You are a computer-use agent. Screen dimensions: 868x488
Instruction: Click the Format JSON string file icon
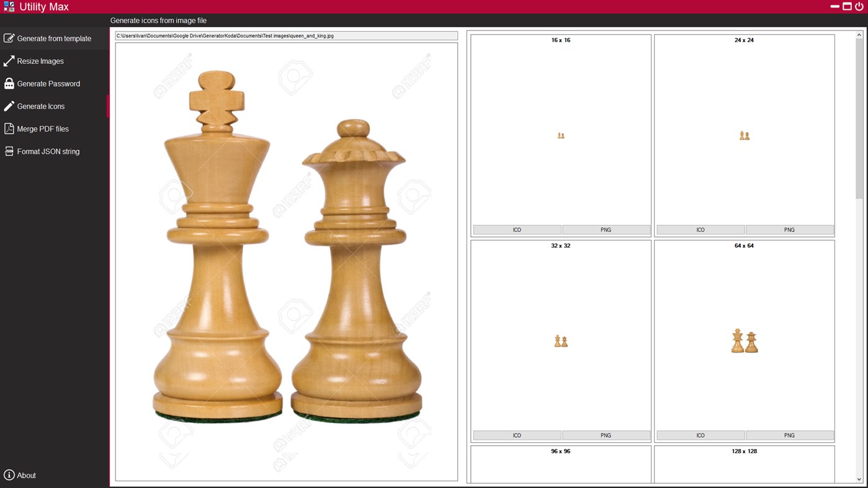[9, 151]
